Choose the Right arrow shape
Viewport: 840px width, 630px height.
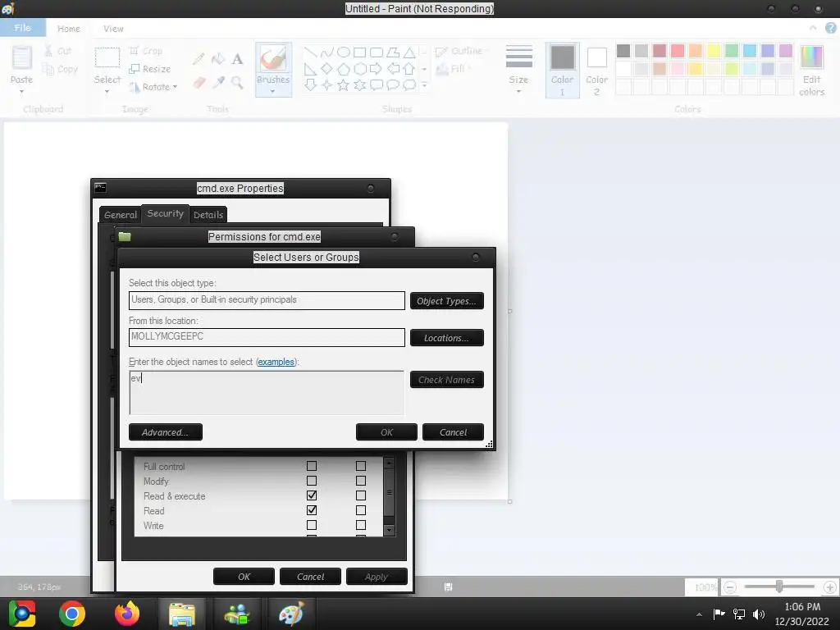376,69
